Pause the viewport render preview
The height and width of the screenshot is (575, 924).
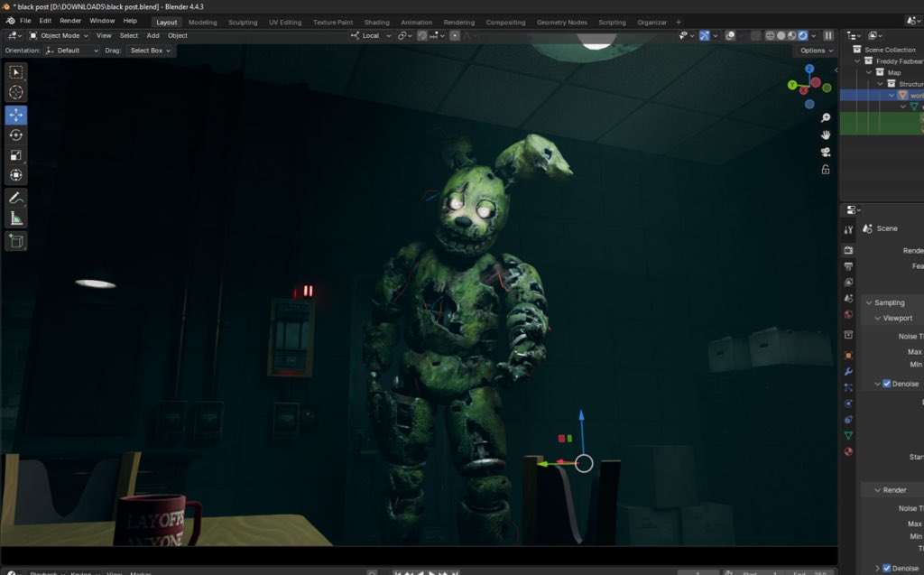pyautogui.click(x=828, y=35)
